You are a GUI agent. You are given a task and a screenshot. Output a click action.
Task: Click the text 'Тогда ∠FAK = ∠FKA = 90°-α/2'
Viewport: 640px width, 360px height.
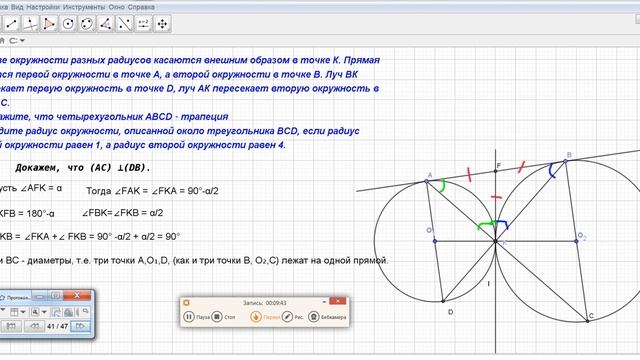pyautogui.click(x=152, y=191)
